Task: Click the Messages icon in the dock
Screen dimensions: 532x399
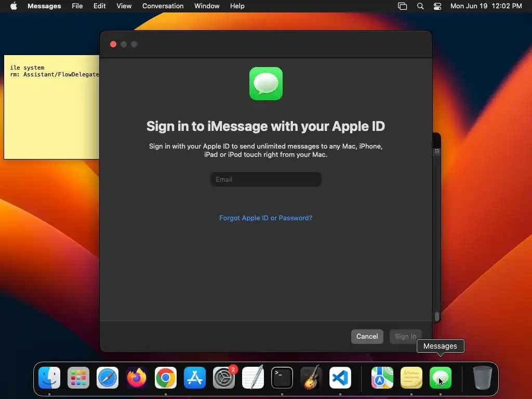Action: click(x=441, y=378)
